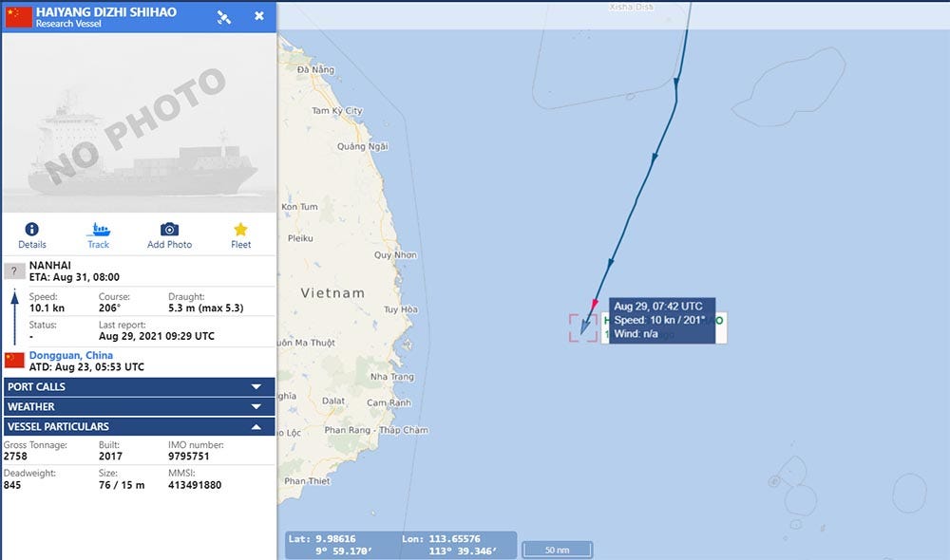Close the vessel info panel
The height and width of the screenshot is (560, 950).
(259, 16)
